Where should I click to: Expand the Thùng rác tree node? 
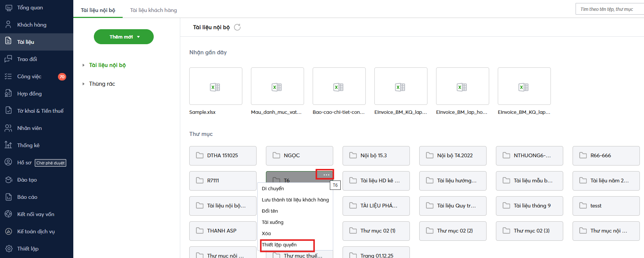point(83,84)
